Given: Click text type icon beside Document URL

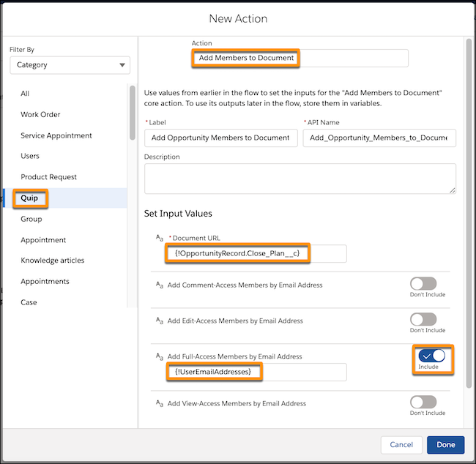Looking at the screenshot, I should click(160, 238).
